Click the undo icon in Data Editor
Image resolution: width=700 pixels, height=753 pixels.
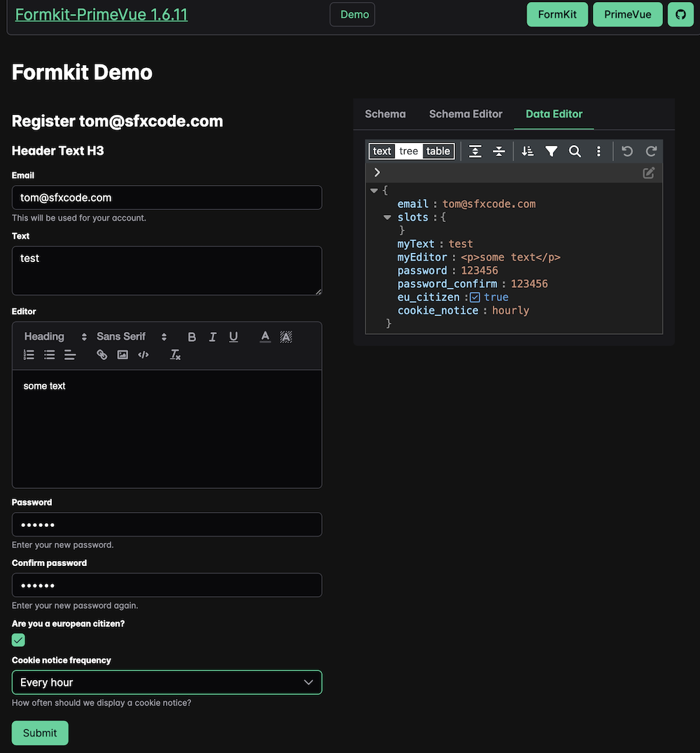tap(627, 151)
